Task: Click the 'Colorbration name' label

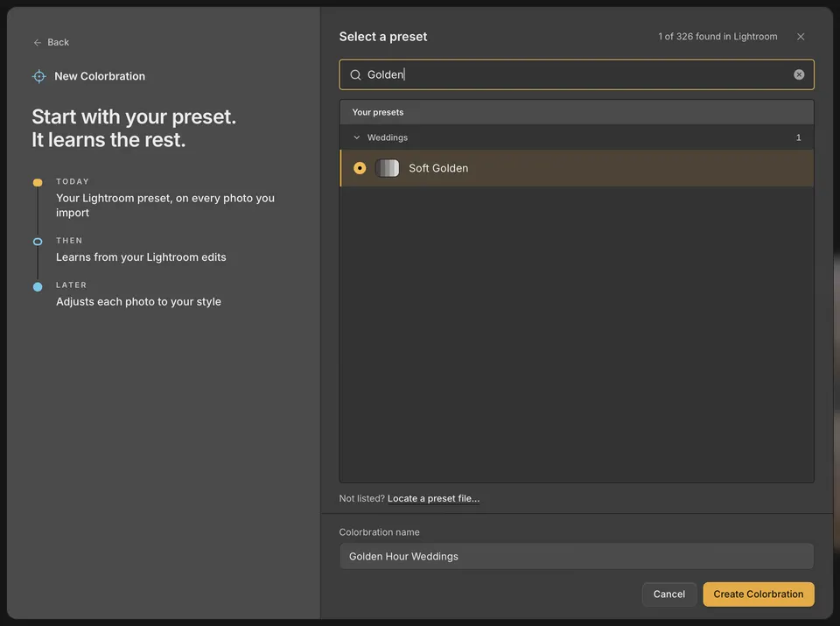Action: pos(379,532)
